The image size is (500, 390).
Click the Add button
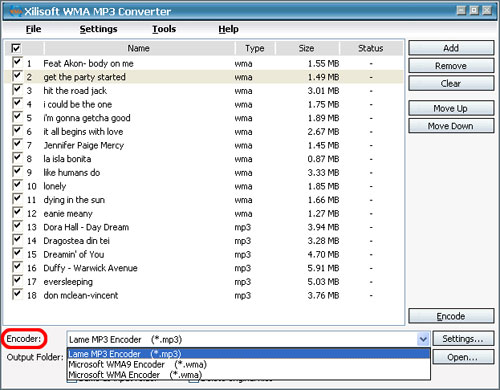pyautogui.click(x=451, y=48)
